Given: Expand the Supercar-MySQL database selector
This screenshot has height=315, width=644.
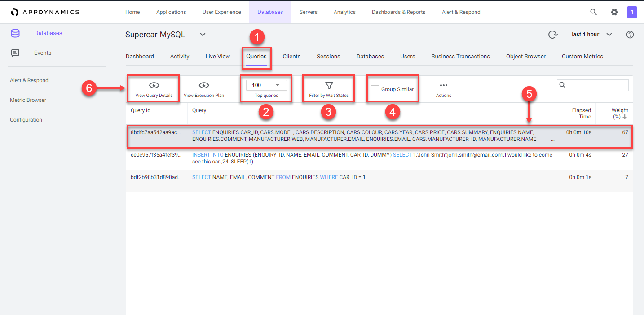Looking at the screenshot, I should (x=203, y=35).
